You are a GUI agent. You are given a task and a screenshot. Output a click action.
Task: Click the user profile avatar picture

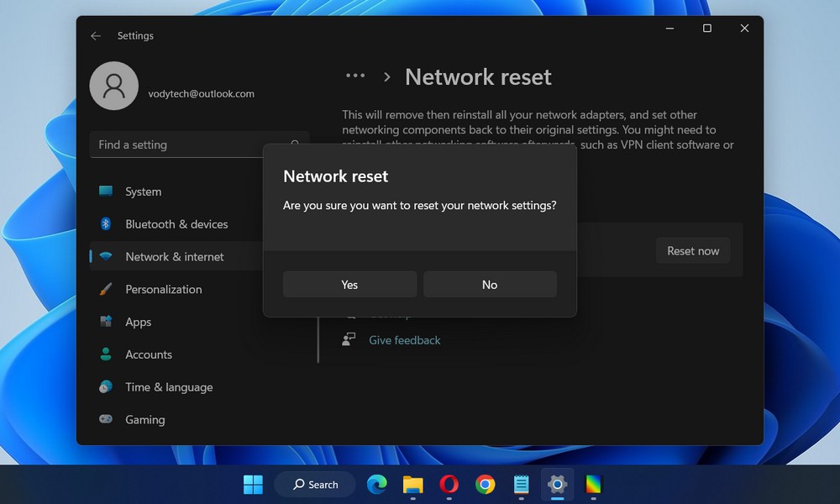point(114,86)
